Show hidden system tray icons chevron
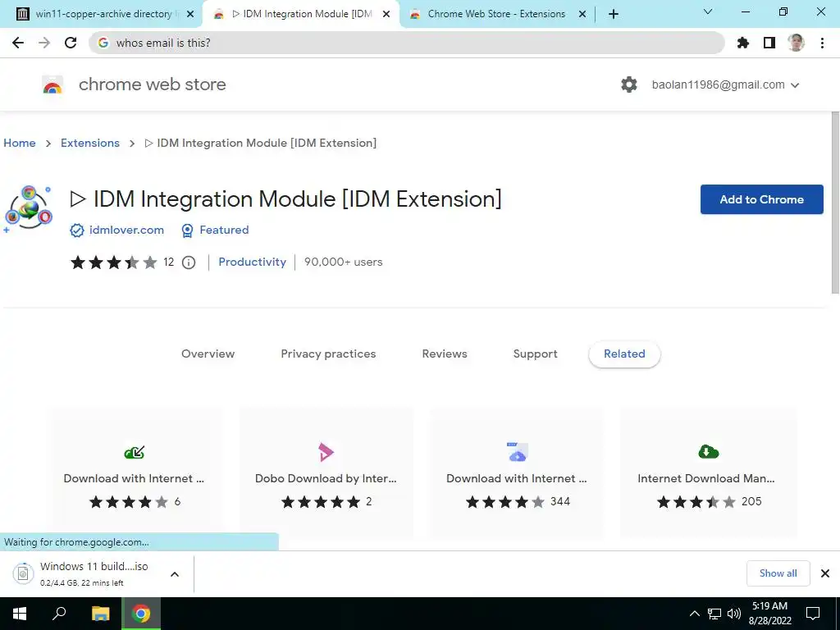 point(694,614)
